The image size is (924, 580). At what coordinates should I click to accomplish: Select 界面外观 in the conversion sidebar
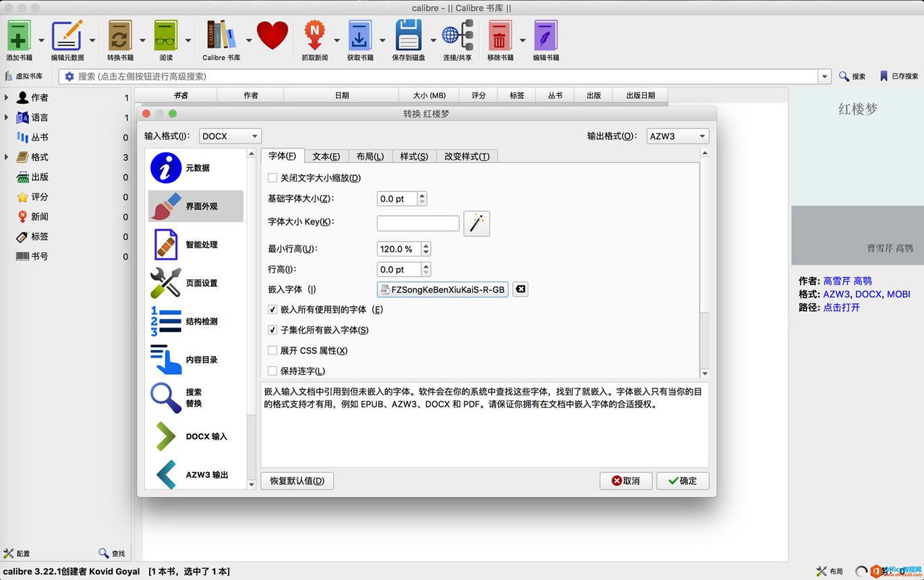196,206
